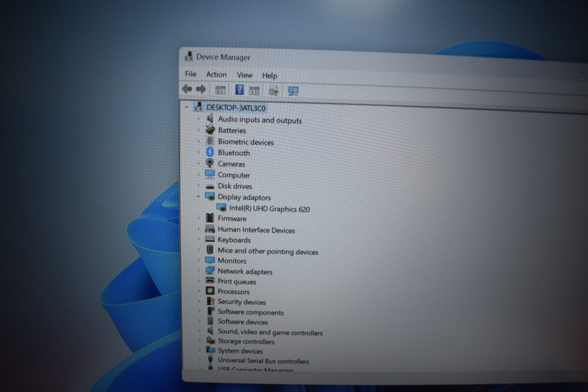
Task: Select the Storage controllers label
Action: click(x=246, y=341)
